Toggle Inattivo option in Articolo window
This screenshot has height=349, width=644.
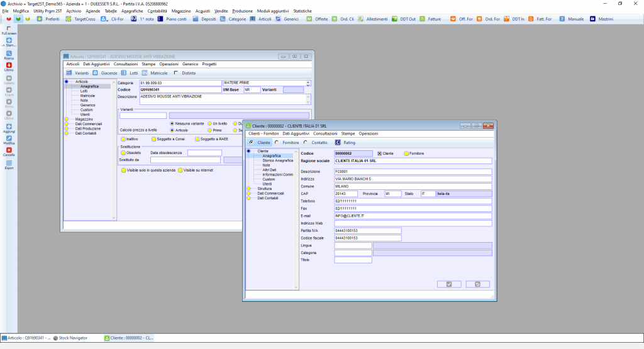click(123, 139)
